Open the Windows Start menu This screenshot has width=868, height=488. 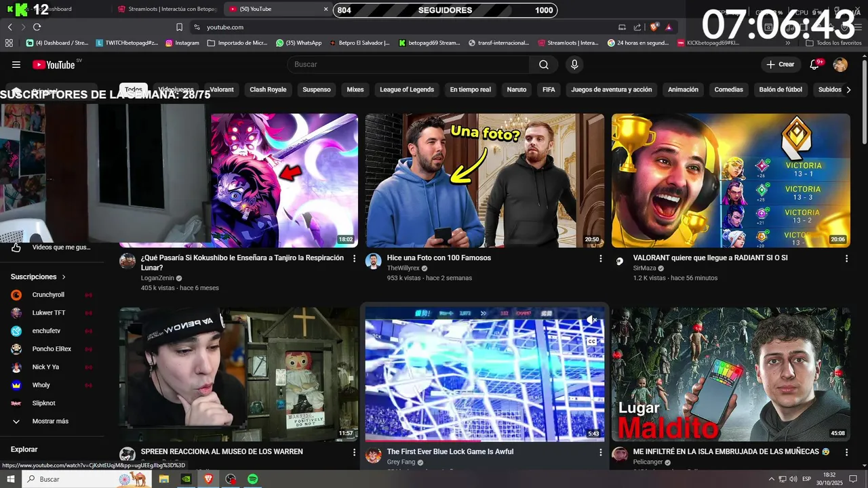click(x=11, y=479)
